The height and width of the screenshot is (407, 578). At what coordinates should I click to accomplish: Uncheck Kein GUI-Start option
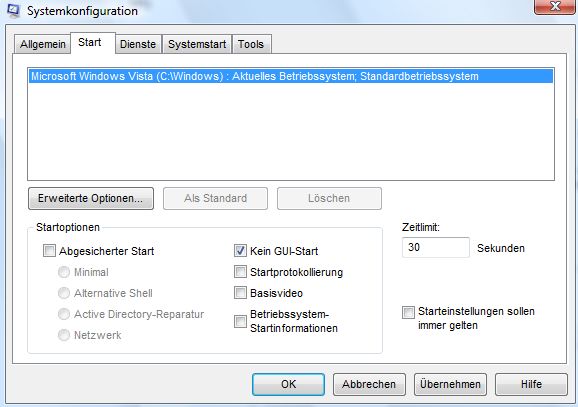click(240, 251)
